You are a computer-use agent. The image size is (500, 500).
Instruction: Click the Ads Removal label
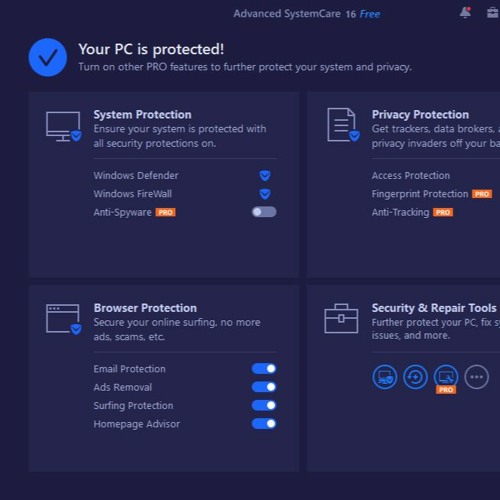pos(123,387)
